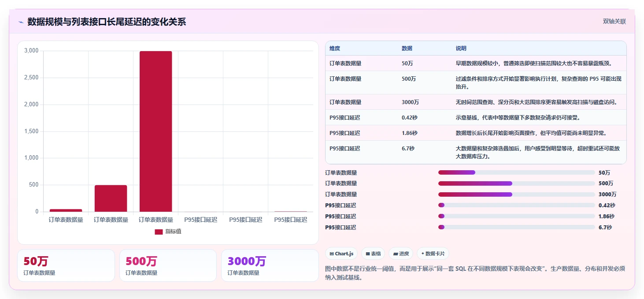Click the icon inside the Chart.js tag
This screenshot has width=644, height=299.
[332, 254]
